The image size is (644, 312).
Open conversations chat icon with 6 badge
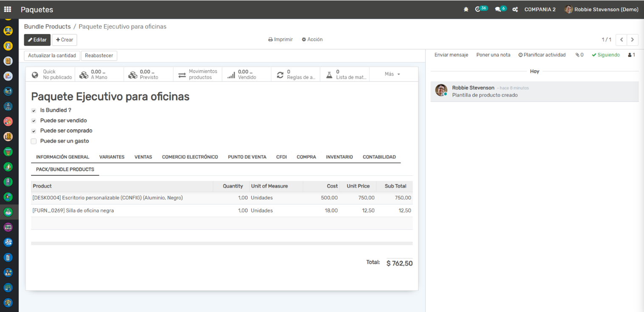(498, 9)
